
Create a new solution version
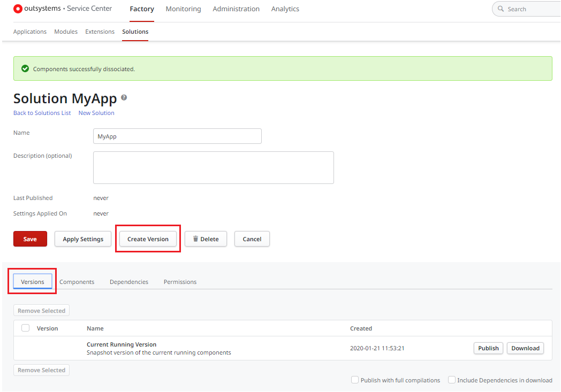click(x=148, y=239)
